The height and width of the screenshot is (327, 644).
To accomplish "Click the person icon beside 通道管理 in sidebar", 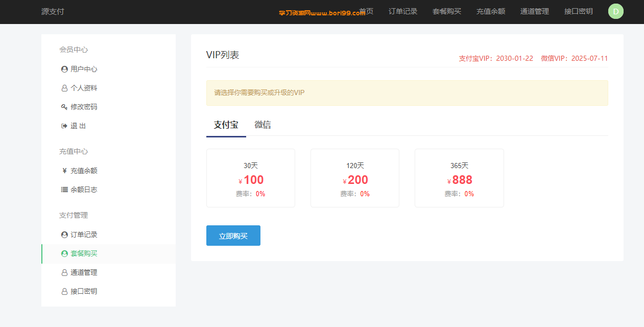I will [x=64, y=272].
